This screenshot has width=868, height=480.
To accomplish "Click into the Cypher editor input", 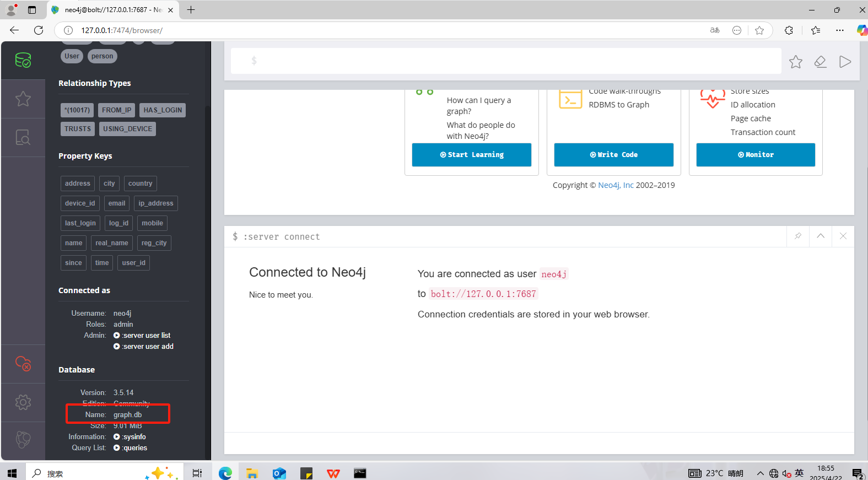I will pyautogui.click(x=506, y=61).
